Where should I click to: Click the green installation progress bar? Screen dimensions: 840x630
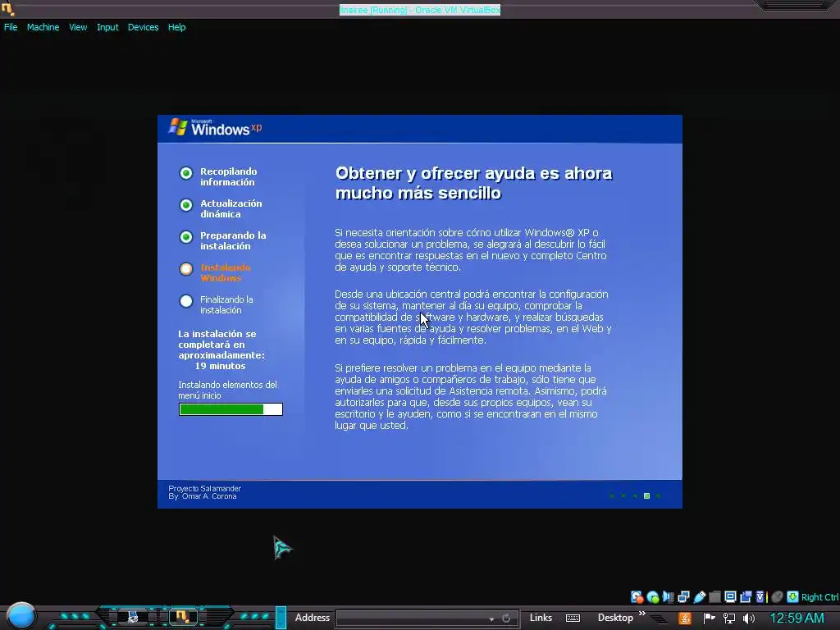(x=231, y=409)
